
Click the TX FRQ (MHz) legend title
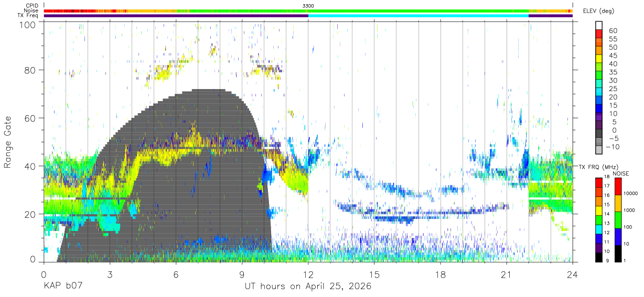pos(598,167)
